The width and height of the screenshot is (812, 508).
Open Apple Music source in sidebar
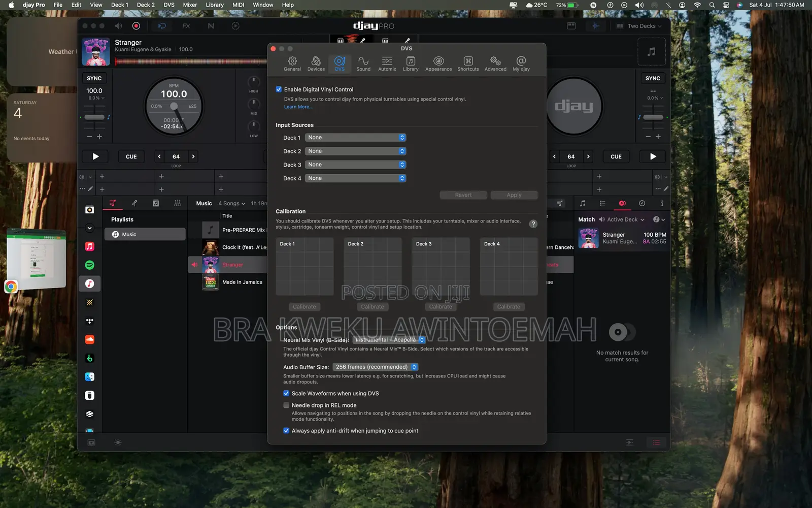[90, 246]
